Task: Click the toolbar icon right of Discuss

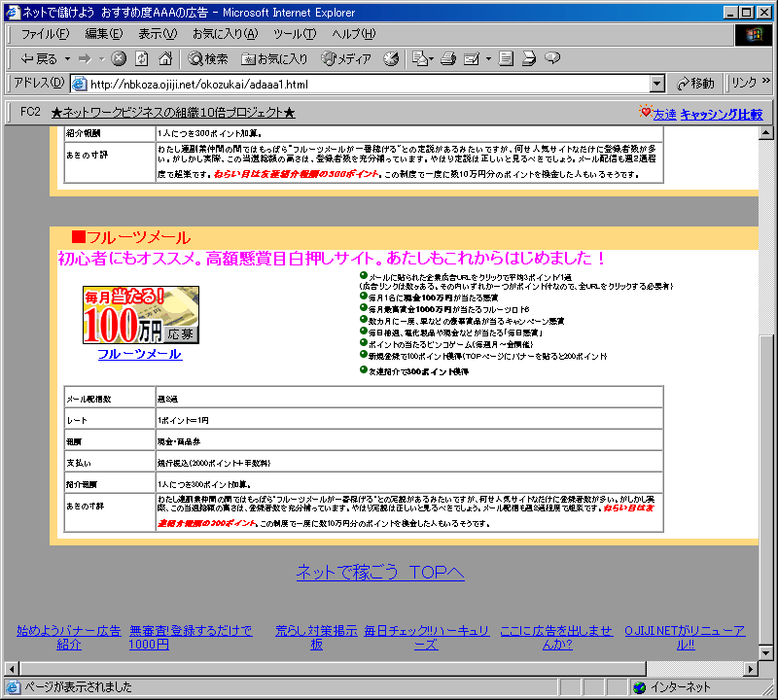Action: pos(529,59)
